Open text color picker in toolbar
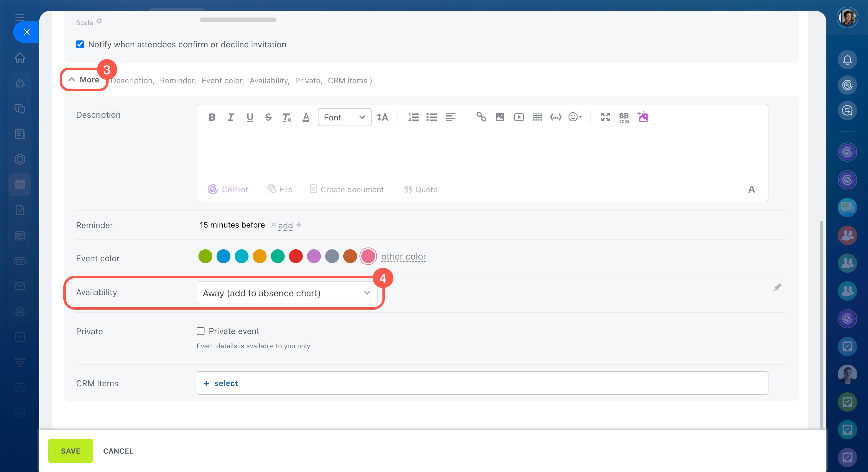 pos(306,117)
